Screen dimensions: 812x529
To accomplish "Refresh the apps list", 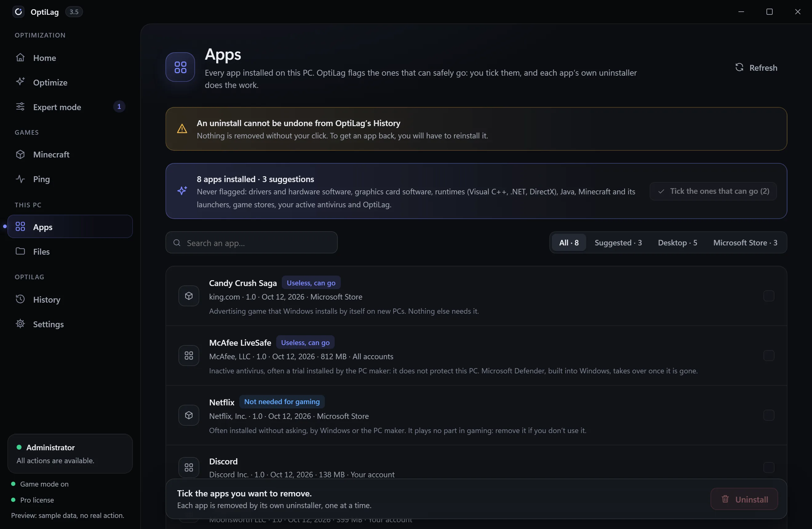I will coord(756,68).
